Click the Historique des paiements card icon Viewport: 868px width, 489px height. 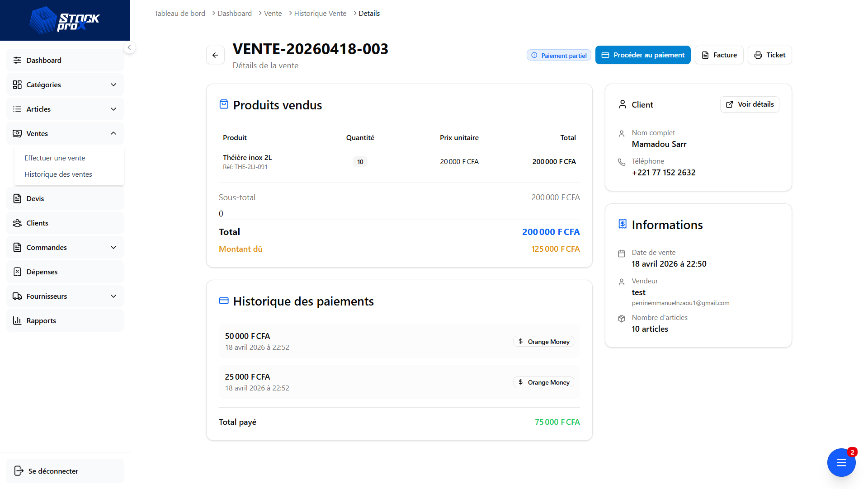point(224,301)
